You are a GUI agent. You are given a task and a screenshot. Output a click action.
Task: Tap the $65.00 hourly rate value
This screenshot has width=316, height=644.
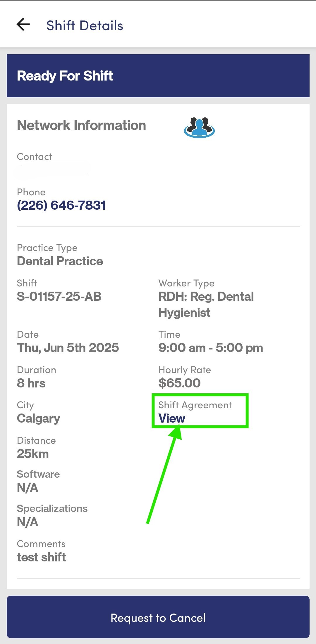point(179,383)
